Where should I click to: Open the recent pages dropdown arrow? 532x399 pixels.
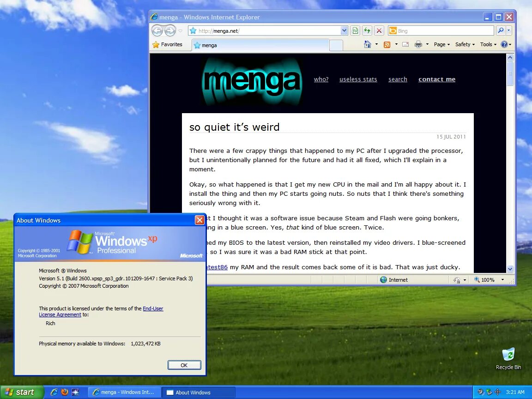pos(181,31)
